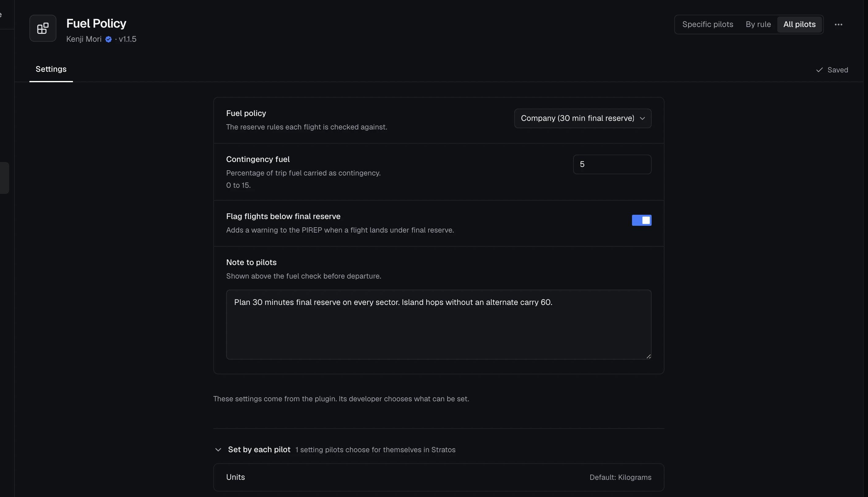Click the Units row
Screen dimensions: 868x497
[439, 477]
